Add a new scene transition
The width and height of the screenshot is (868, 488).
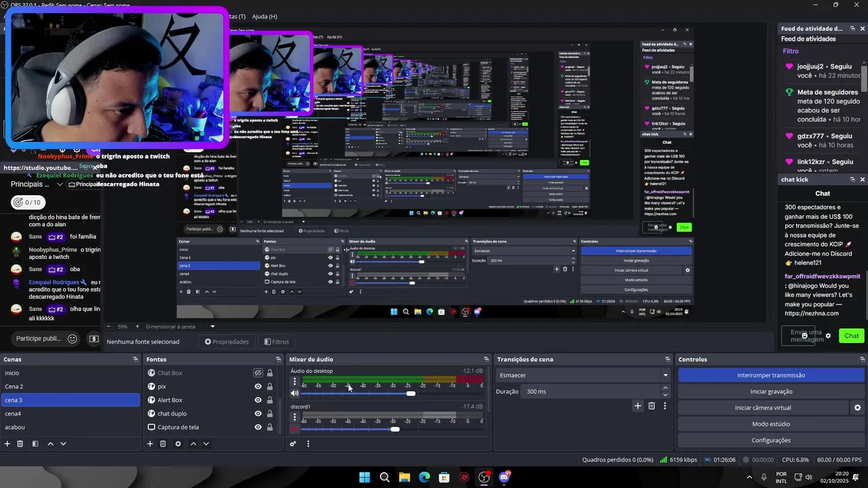click(x=637, y=406)
